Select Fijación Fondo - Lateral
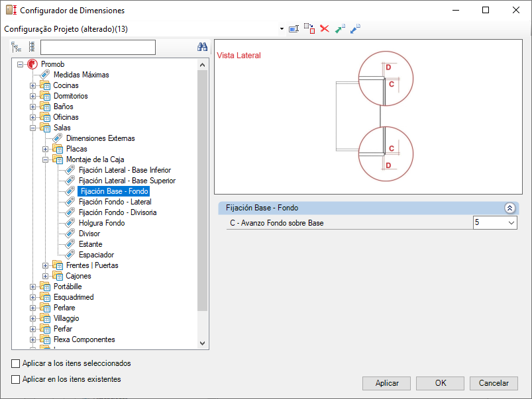The height and width of the screenshot is (399, 532). [x=115, y=202]
